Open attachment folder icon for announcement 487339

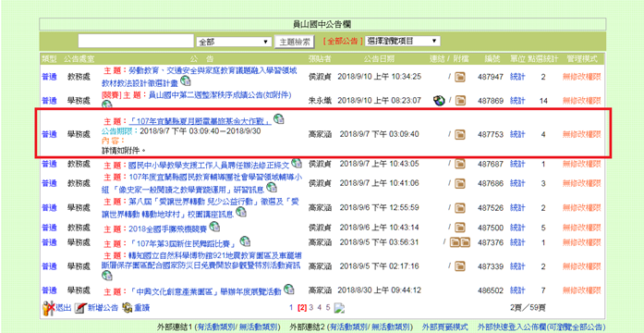460,266
